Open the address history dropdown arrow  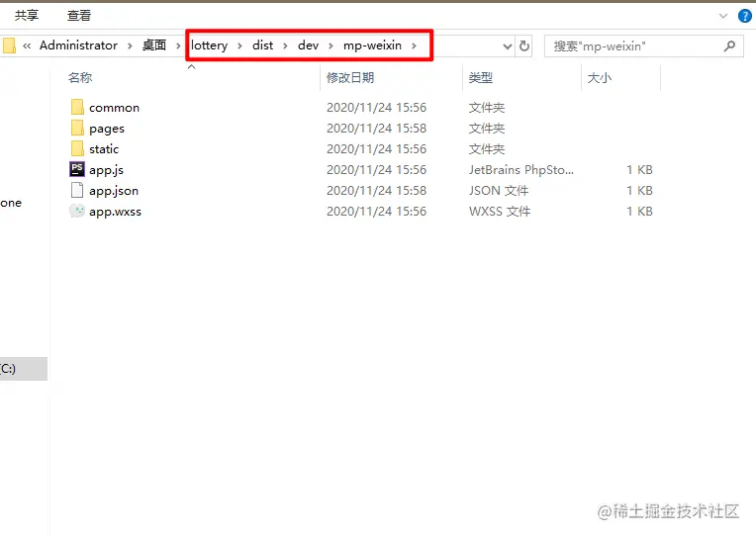pos(508,46)
